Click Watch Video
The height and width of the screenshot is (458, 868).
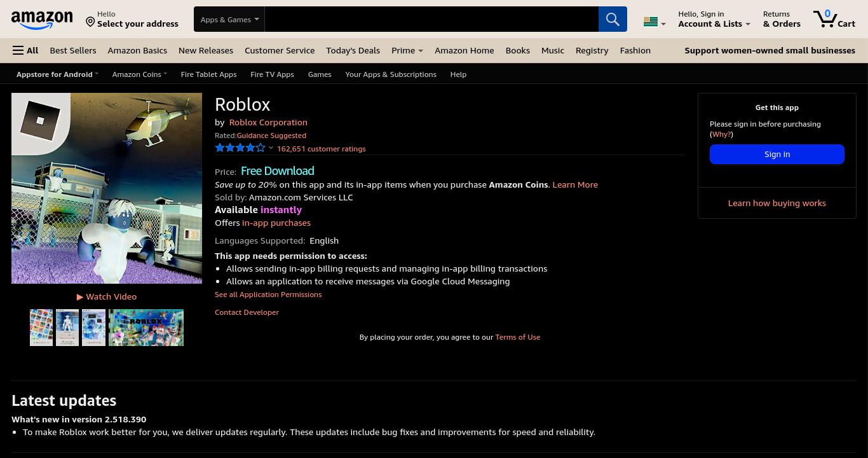(x=107, y=296)
